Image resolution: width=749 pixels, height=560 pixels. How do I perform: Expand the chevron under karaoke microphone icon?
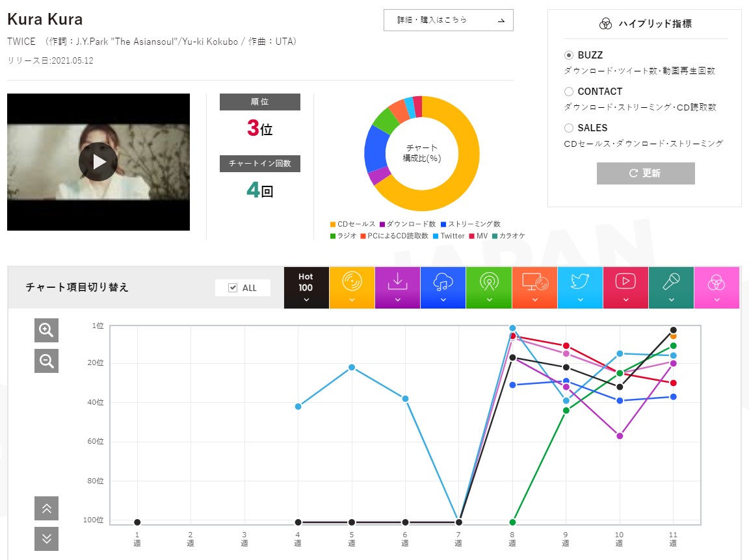click(x=672, y=299)
